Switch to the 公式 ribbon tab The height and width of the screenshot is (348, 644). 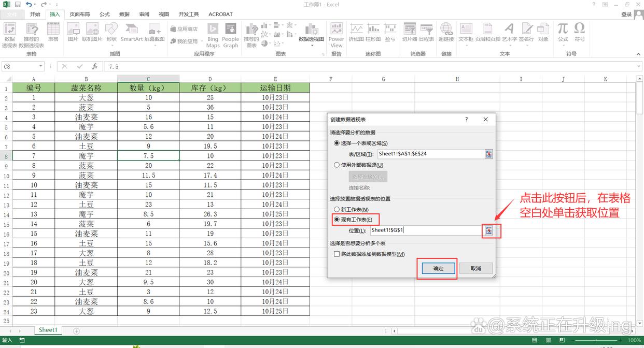coord(105,15)
